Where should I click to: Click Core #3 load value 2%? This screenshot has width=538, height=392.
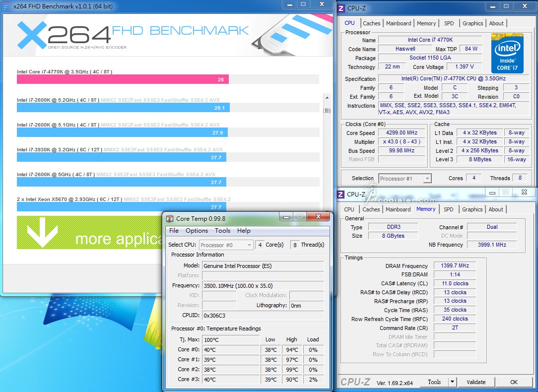pos(313,380)
